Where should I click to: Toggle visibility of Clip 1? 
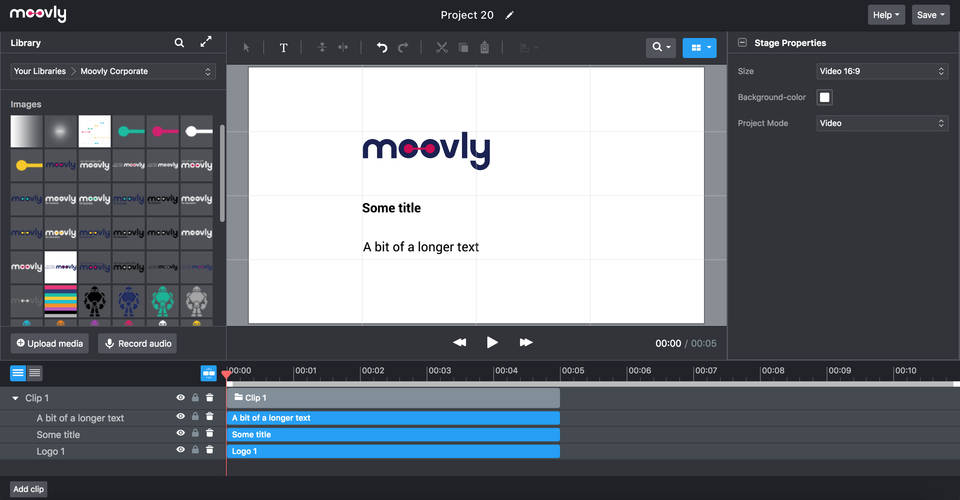pos(181,398)
